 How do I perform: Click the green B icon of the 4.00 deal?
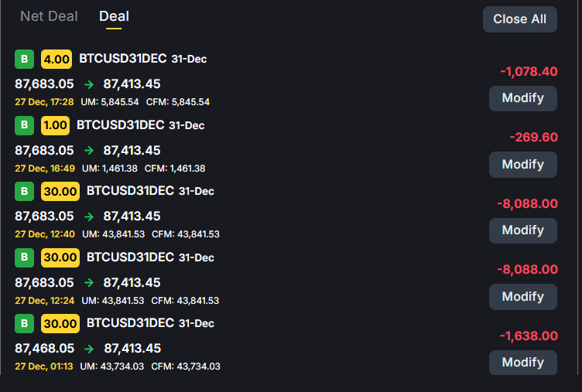point(24,59)
